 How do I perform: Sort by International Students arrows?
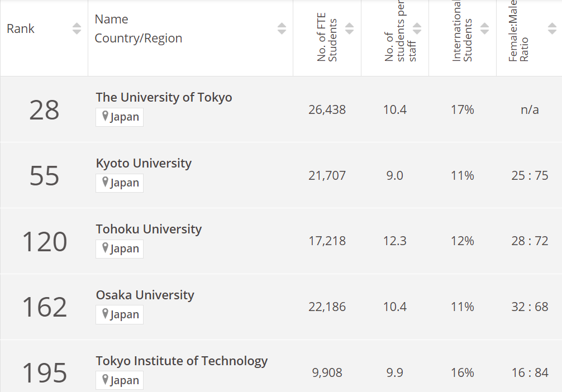[x=484, y=28]
